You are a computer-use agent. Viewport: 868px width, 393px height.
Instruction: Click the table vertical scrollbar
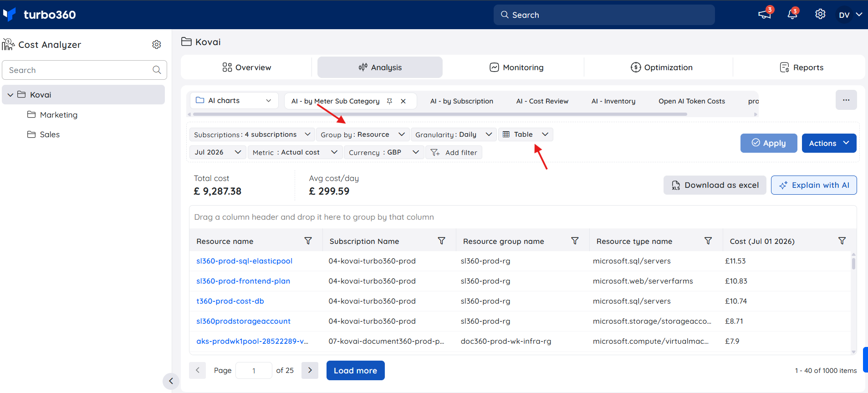pos(853,264)
